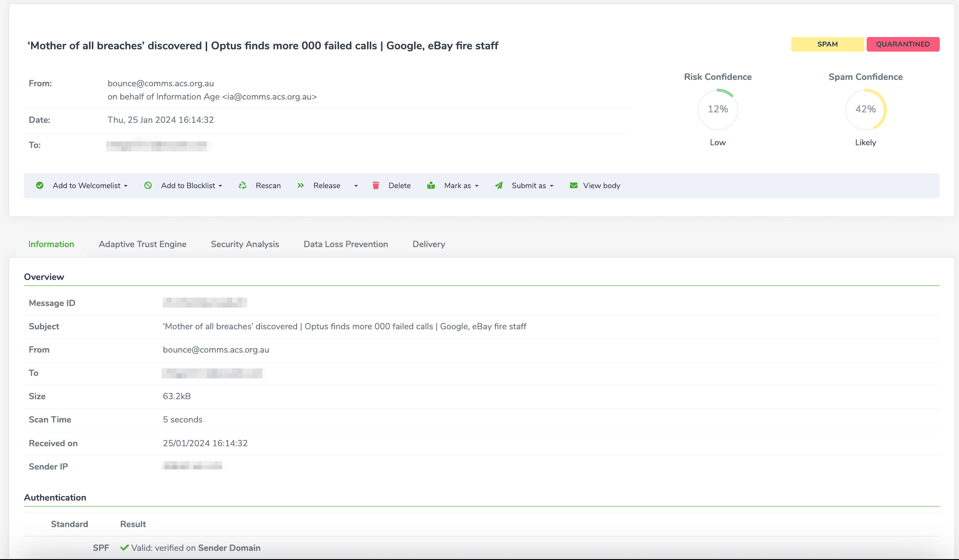959x560 pixels.
Task: Click the Release double-chevron icon
Action: pos(301,185)
